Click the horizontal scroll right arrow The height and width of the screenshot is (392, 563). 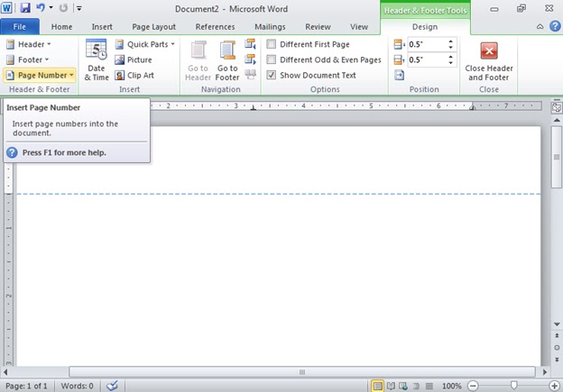545,372
